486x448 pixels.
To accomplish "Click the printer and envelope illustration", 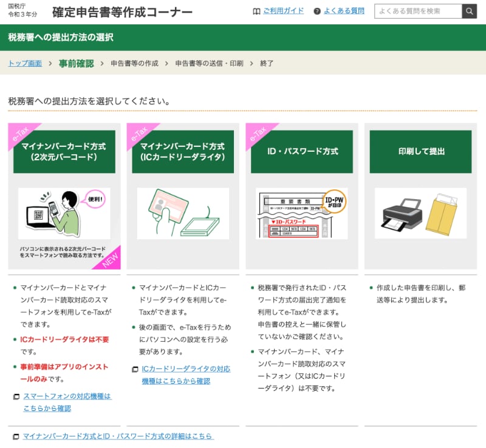I will click(420, 213).
